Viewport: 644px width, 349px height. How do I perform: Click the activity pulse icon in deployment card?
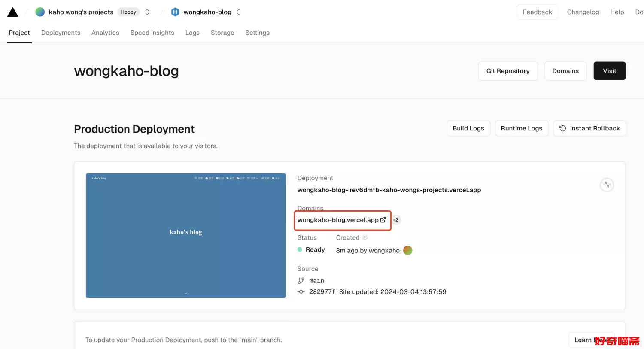607,185
